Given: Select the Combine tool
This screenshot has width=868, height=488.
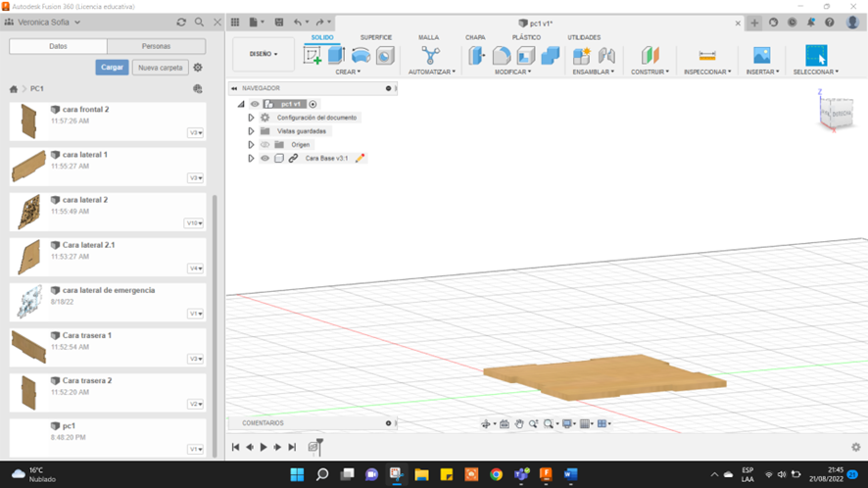Looking at the screenshot, I should (x=551, y=56).
